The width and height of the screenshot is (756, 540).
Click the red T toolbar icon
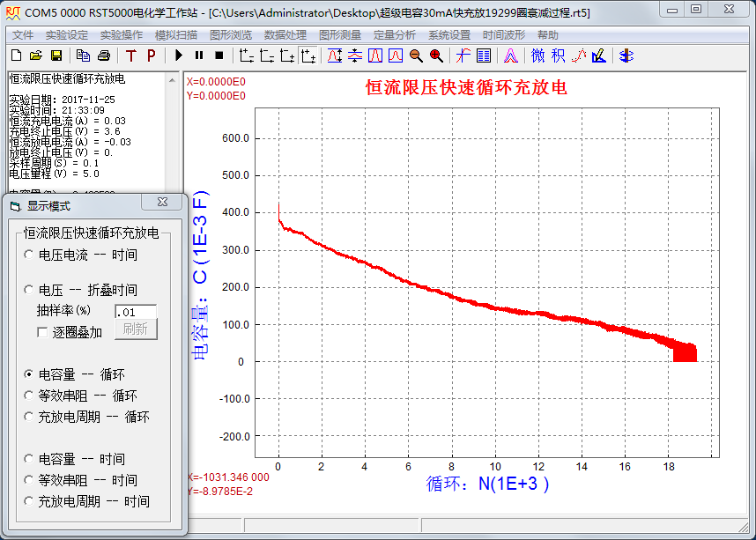(x=131, y=55)
